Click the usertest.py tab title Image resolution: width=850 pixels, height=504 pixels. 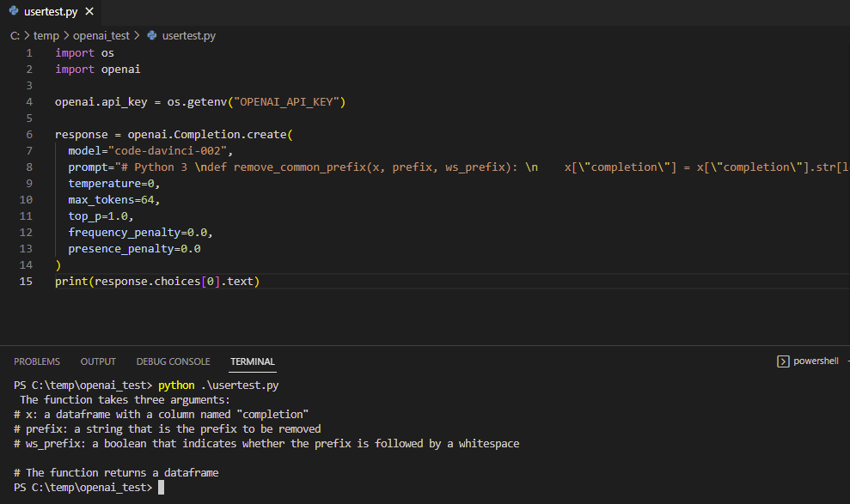pos(51,12)
